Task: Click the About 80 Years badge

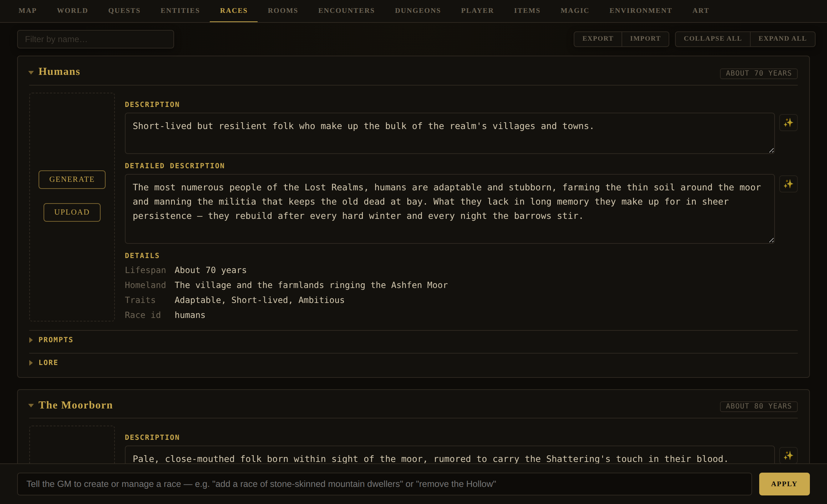Action: tap(758, 406)
